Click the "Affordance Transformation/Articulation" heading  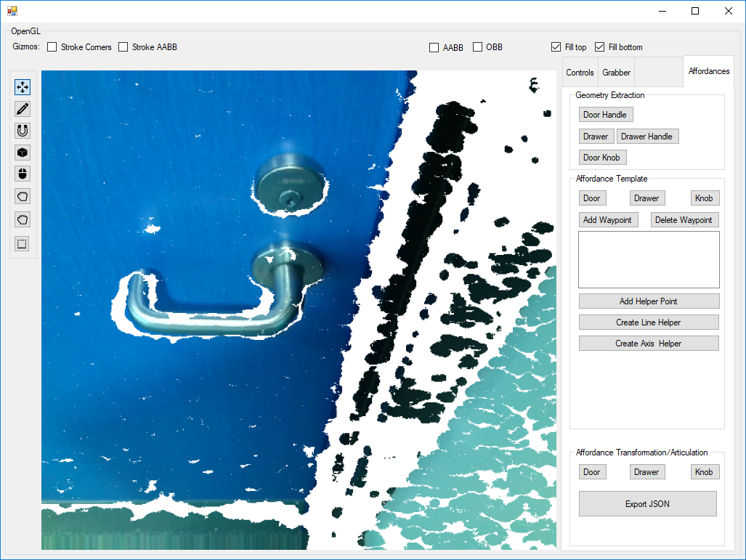tap(642, 453)
